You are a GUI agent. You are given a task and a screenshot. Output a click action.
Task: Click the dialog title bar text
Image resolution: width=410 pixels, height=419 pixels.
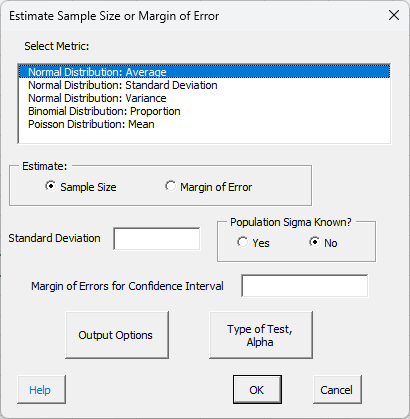114,16
